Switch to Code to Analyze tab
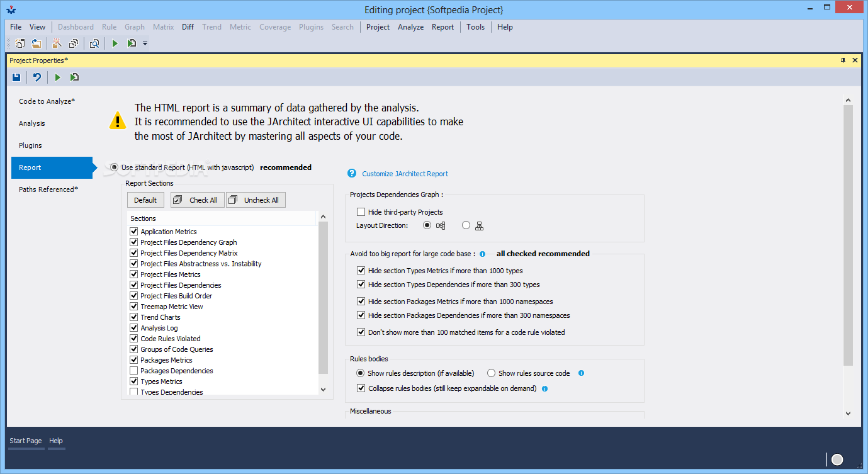 (52, 101)
